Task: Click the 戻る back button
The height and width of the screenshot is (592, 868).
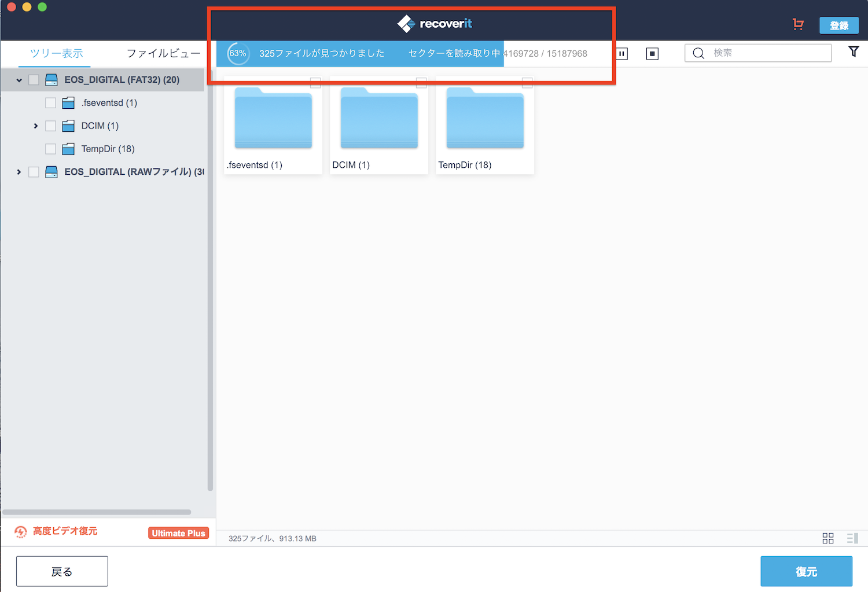Action: tap(62, 571)
